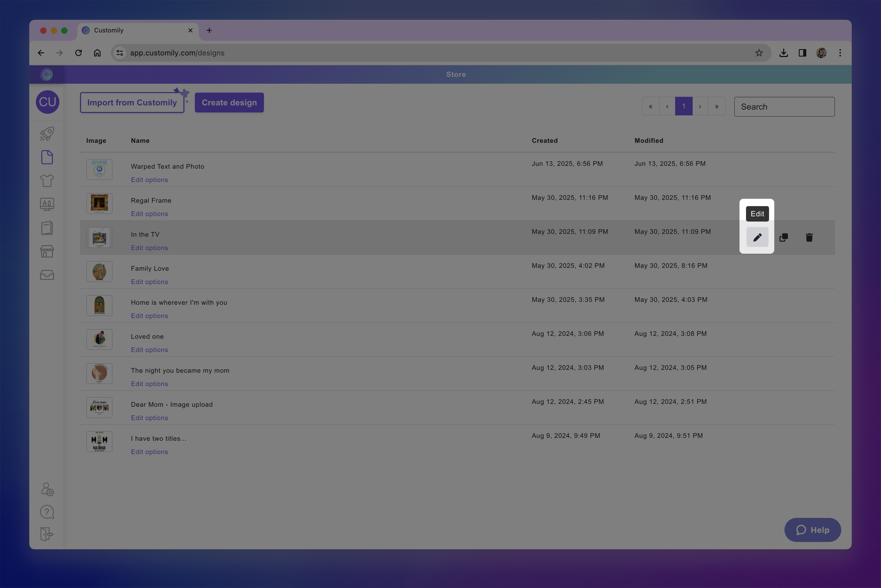Delete In the TV using trash icon

click(x=809, y=238)
